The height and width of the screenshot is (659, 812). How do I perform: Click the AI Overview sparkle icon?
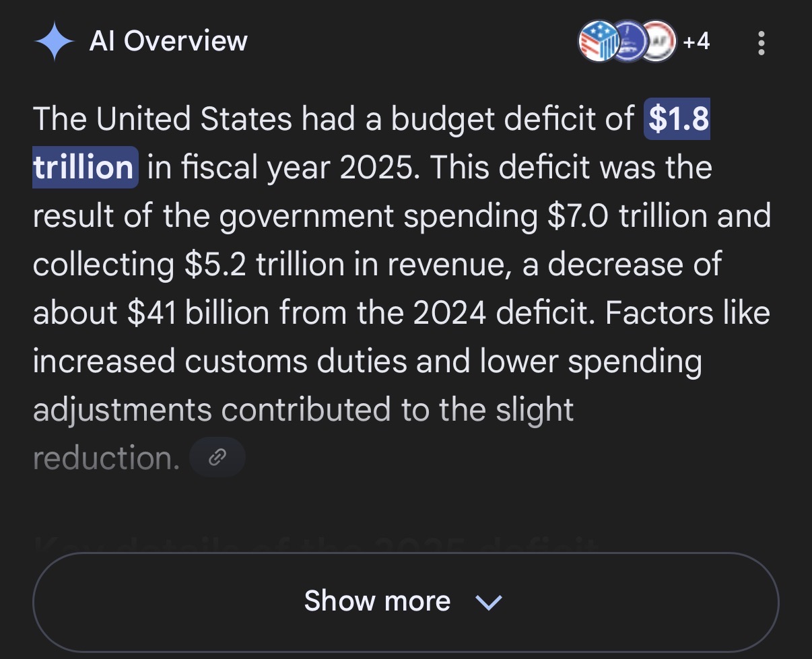coord(54,42)
